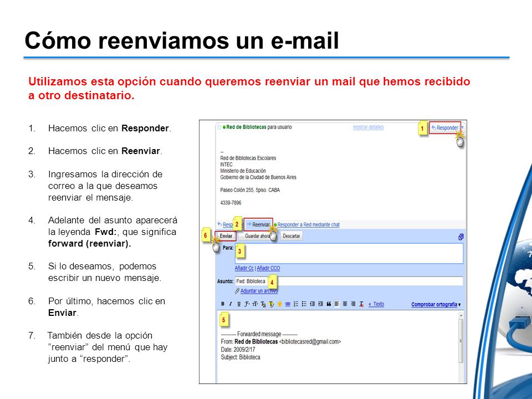Click the 'Date: 2009/2/17' line

click(238, 350)
